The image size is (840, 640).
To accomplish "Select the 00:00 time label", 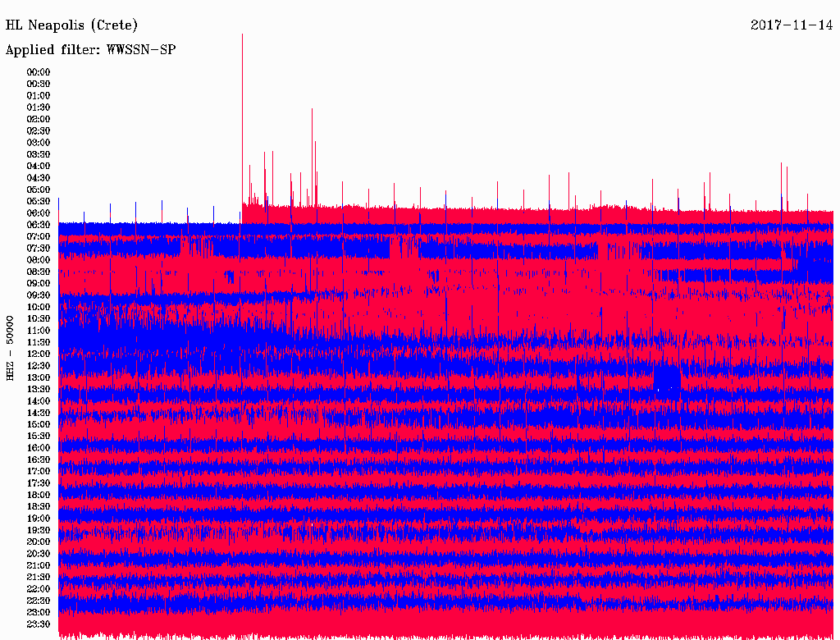I will click(x=39, y=72).
